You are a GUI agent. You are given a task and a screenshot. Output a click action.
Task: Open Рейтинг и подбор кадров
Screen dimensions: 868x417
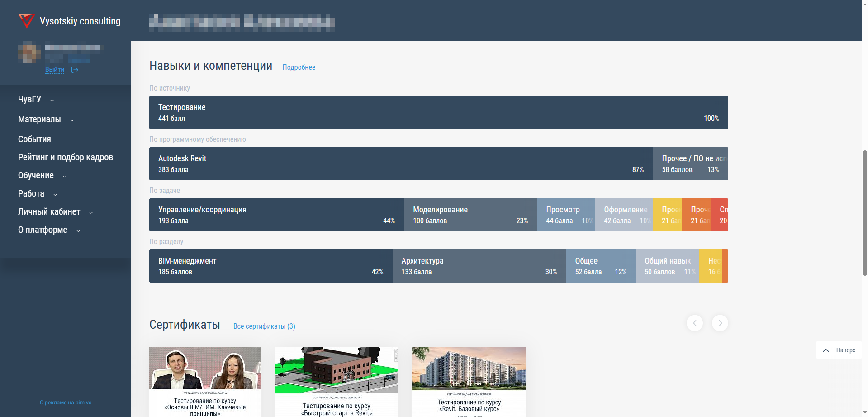click(66, 158)
